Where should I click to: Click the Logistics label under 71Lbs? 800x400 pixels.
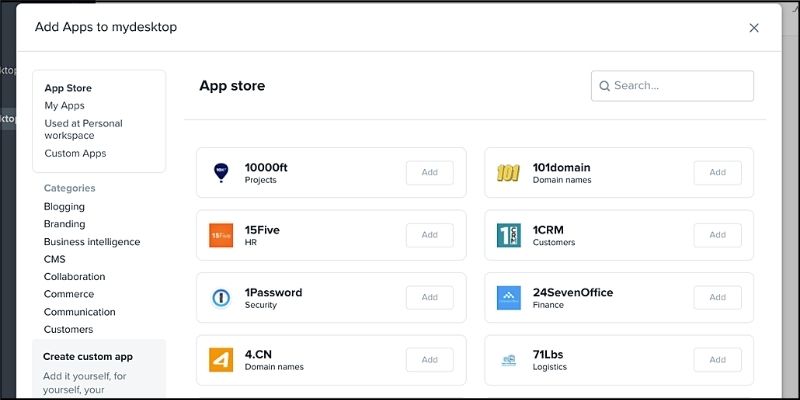[550, 367]
